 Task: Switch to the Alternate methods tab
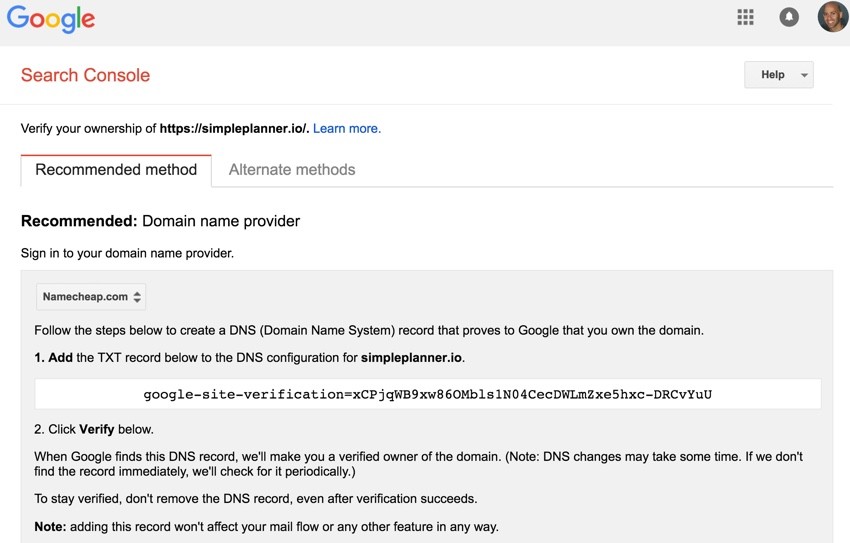tap(292, 170)
